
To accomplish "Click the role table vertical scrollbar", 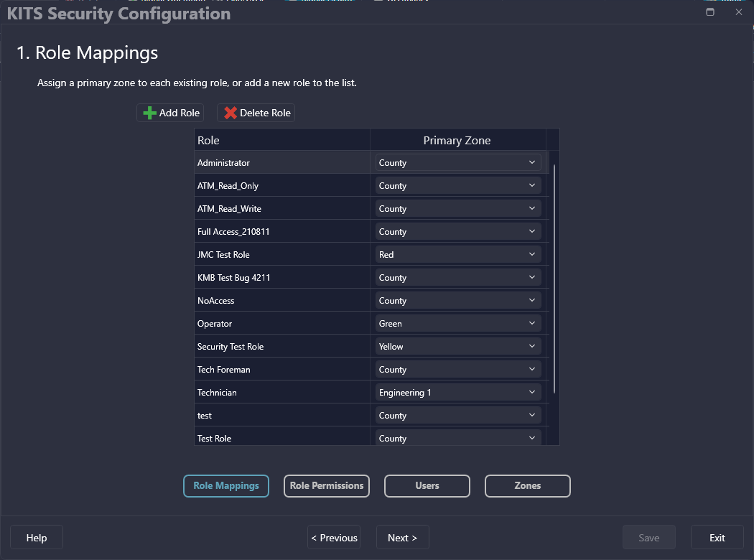I will tap(554, 280).
